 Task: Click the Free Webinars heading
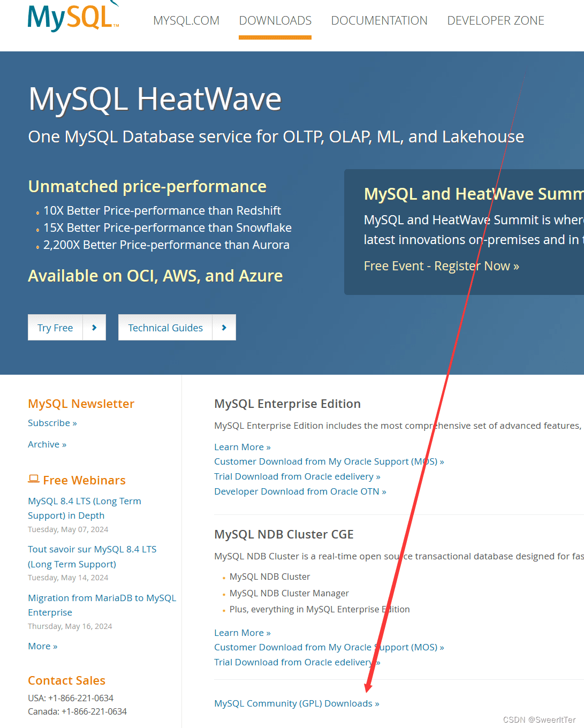pos(84,480)
